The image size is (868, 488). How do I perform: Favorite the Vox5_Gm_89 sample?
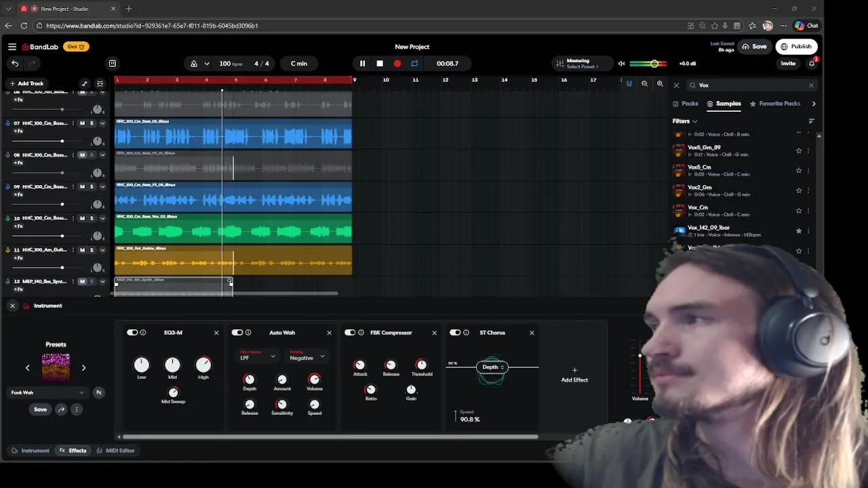coord(799,150)
